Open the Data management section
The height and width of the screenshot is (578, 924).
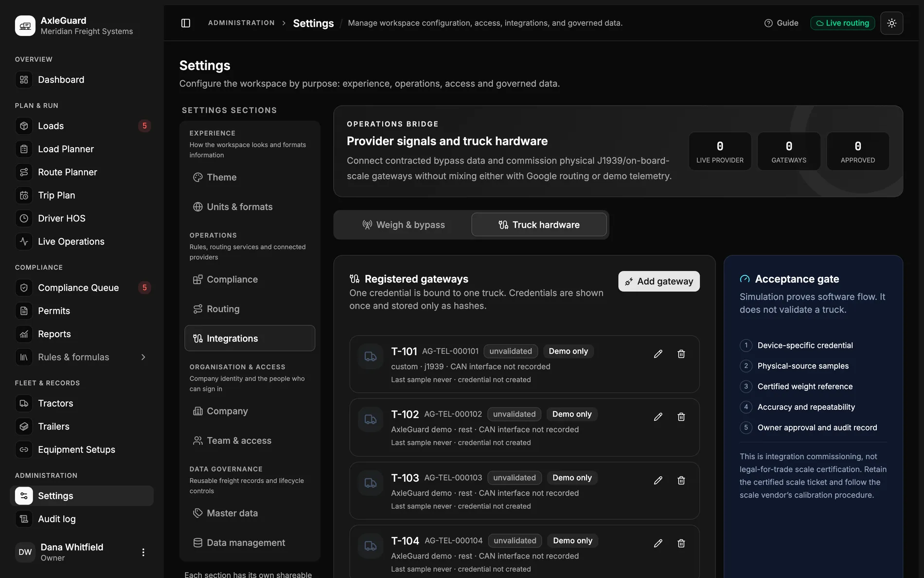(x=249, y=542)
